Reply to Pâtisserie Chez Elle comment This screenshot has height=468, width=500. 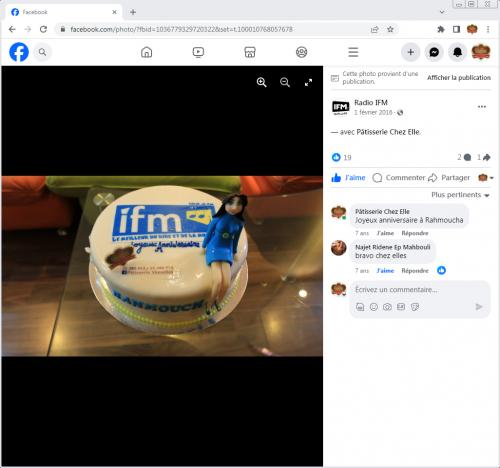click(x=415, y=233)
